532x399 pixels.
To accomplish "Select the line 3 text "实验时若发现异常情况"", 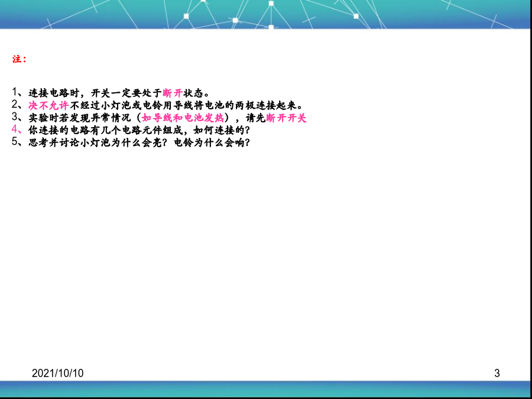I will pos(80,118).
